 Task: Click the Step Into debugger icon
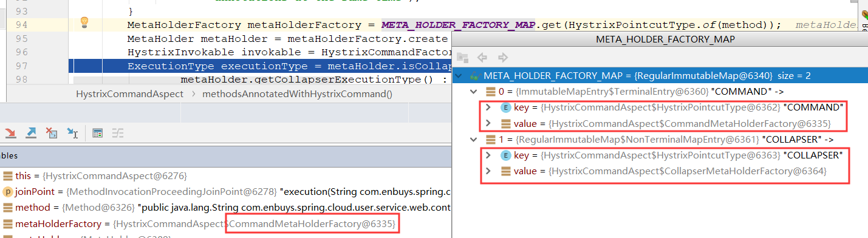point(10,133)
